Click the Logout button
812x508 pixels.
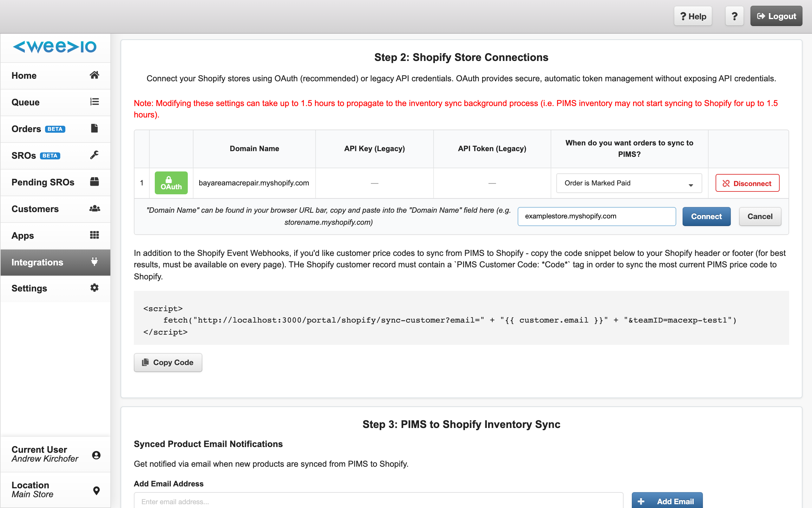click(x=776, y=16)
